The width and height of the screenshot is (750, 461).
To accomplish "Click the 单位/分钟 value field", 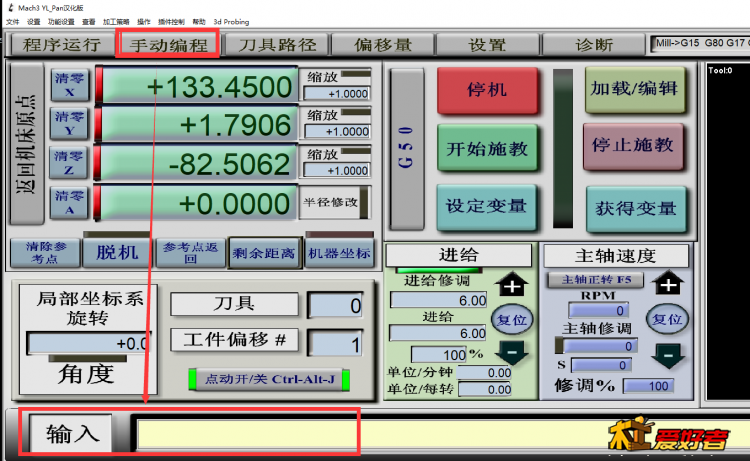I will [x=485, y=373].
